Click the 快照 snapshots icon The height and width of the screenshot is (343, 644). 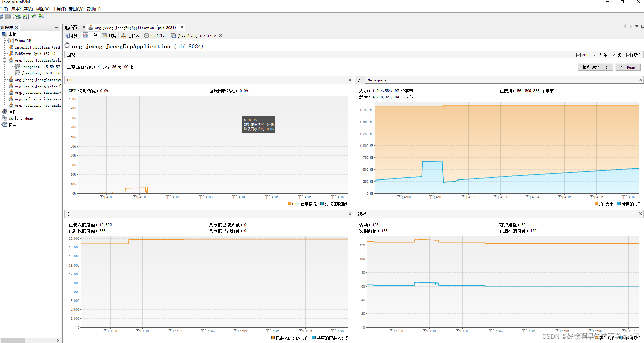[4, 125]
